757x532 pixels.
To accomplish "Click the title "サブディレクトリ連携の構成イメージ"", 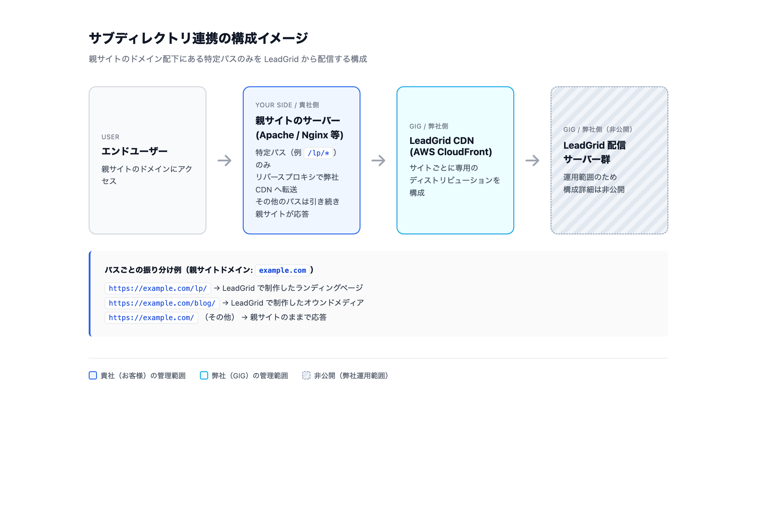I will 198,38.
